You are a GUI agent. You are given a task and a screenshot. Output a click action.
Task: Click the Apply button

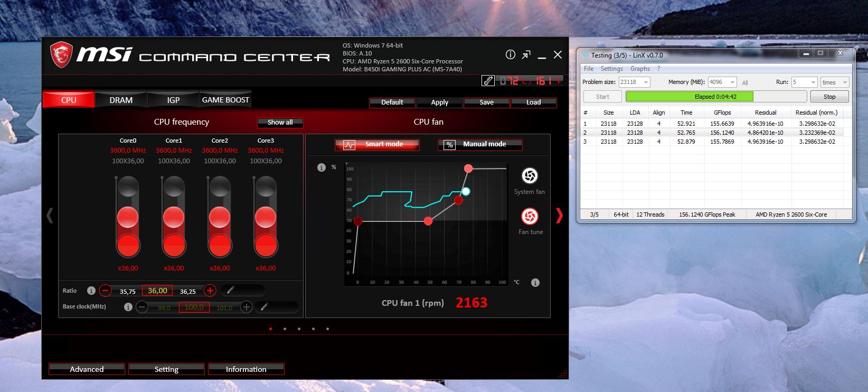click(439, 102)
